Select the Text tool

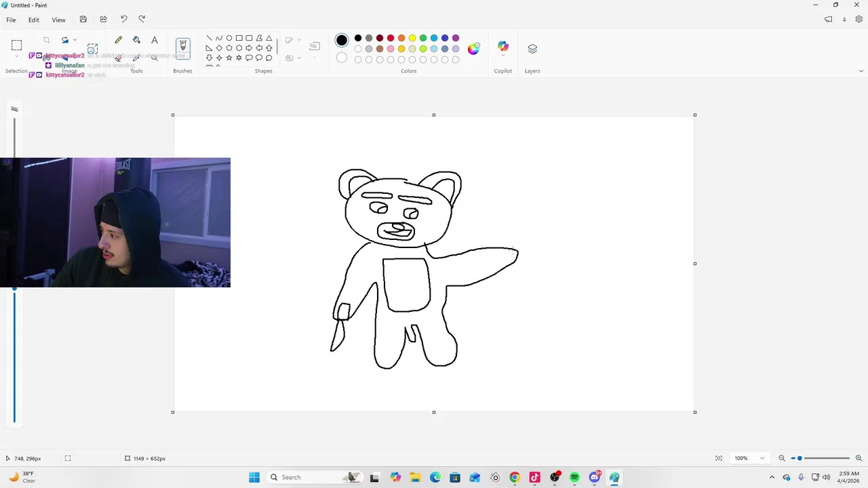pyautogui.click(x=155, y=40)
